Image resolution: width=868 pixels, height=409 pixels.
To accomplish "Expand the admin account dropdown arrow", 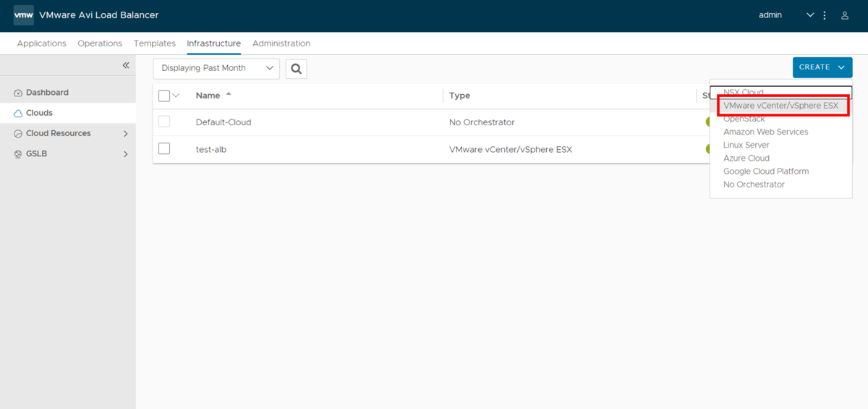I will (x=810, y=15).
